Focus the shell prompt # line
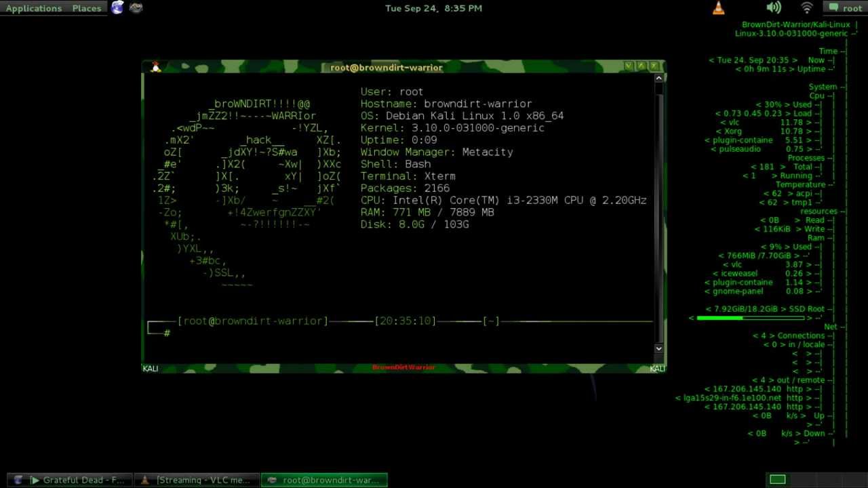This screenshot has width=868, height=488. (167, 333)
